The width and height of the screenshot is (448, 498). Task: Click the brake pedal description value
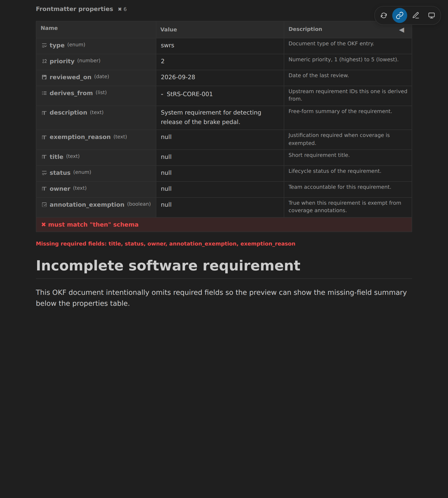211,117
